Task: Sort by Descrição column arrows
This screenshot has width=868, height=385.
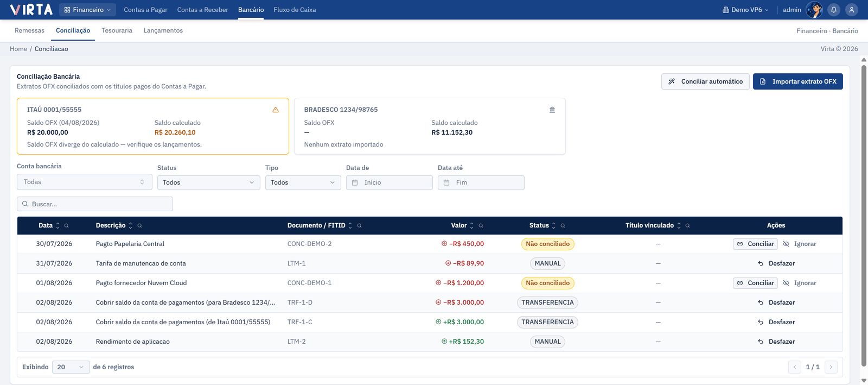Action: point(131,226)
